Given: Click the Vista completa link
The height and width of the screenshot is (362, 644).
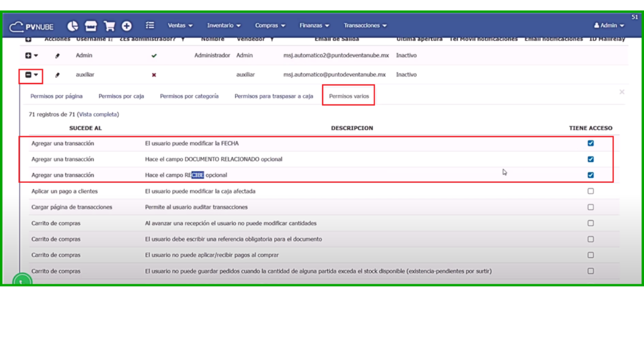Looking at the screenshot, I should (97, 114).
